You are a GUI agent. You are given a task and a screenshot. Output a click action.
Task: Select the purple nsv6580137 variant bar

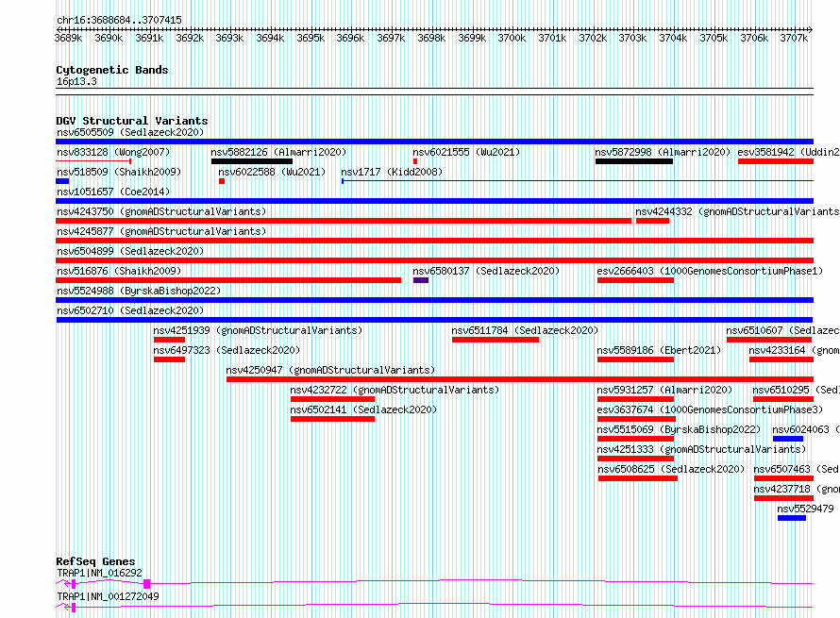[421, 280]
